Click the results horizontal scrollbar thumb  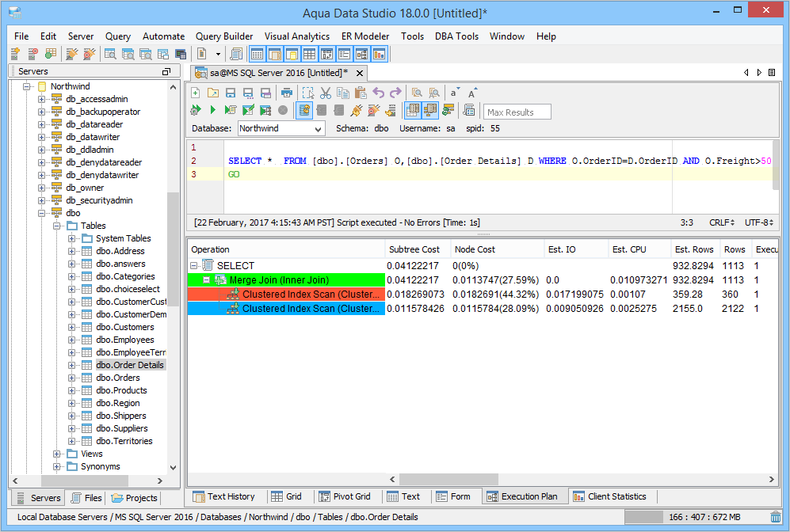[x=448, y=479]
